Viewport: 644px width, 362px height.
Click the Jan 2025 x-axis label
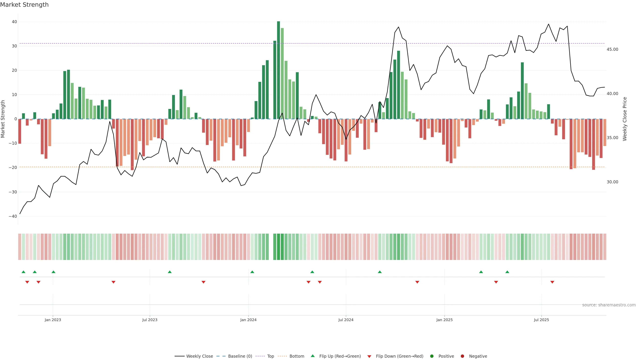[444, 320]
